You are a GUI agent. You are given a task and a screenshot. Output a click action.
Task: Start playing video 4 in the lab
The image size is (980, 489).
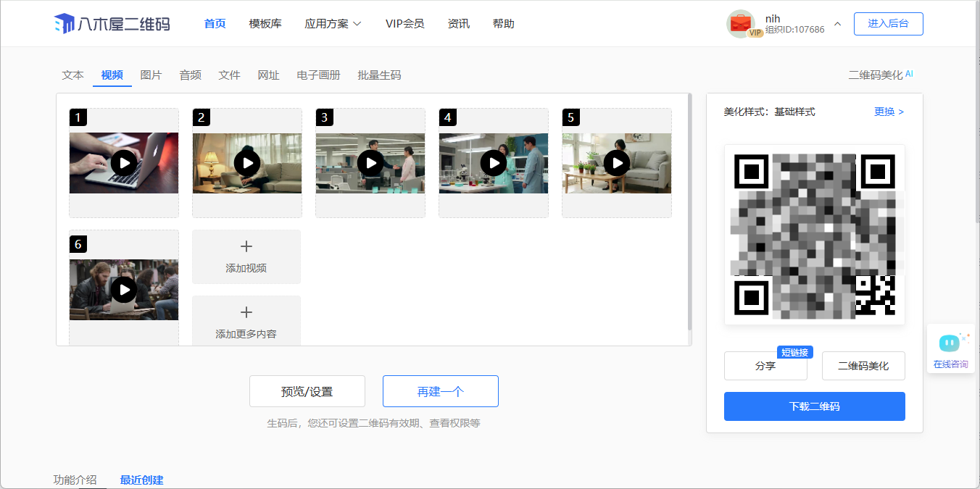click(x=494, y=163)
